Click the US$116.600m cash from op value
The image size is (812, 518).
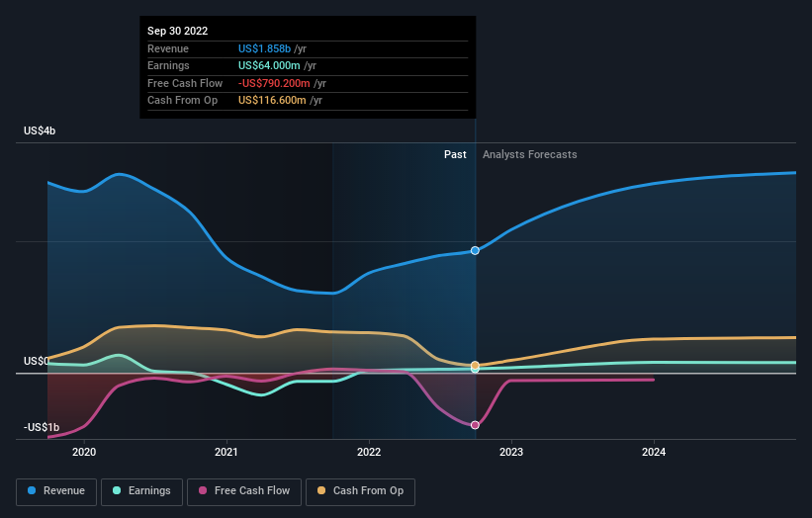coord(272,101)
